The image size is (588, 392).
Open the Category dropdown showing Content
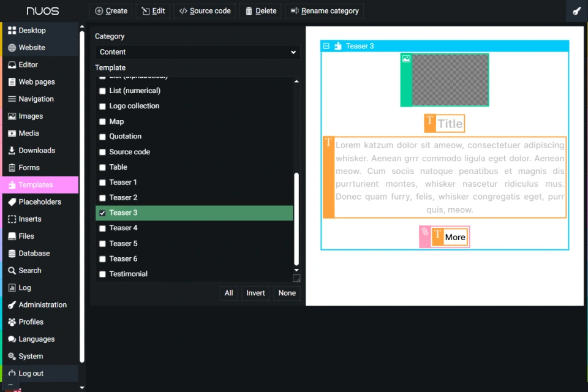(197, 51)
